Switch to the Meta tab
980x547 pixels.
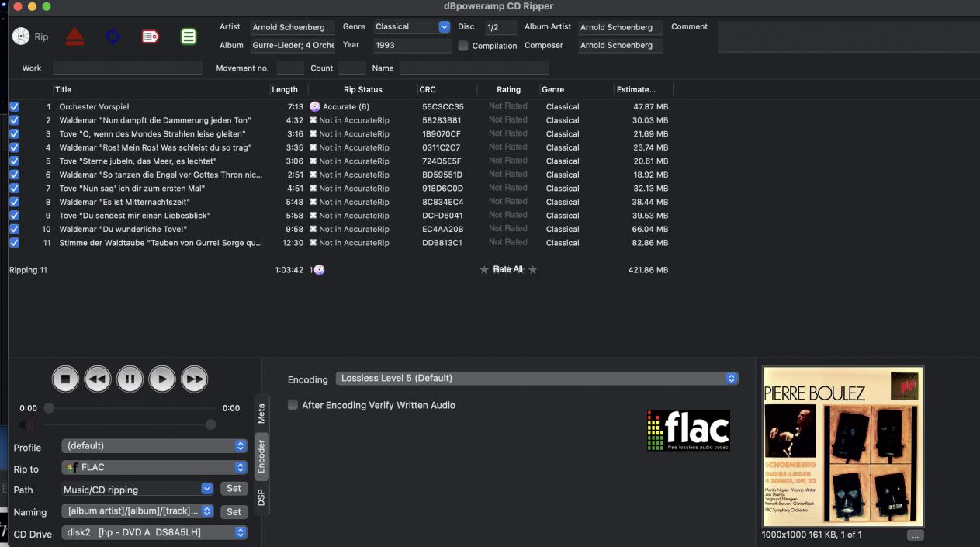pyautogui.click(x=261, y=413)
